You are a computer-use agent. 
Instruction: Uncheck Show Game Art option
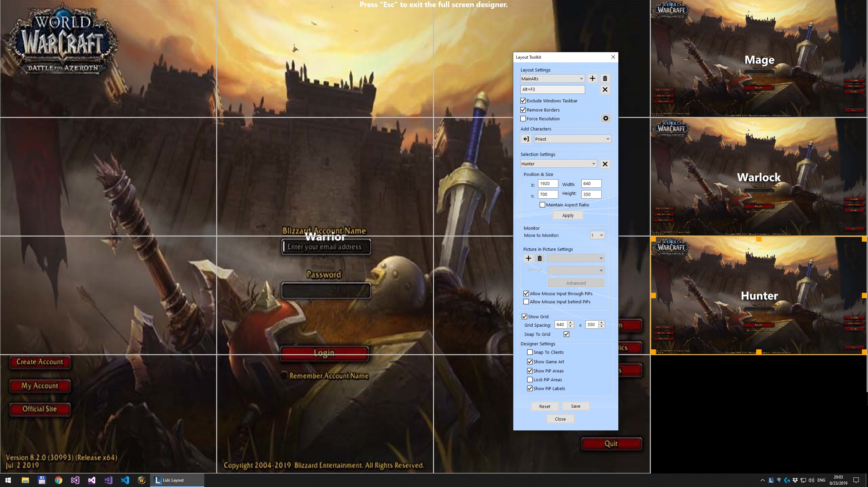click(x=530, y=362)
